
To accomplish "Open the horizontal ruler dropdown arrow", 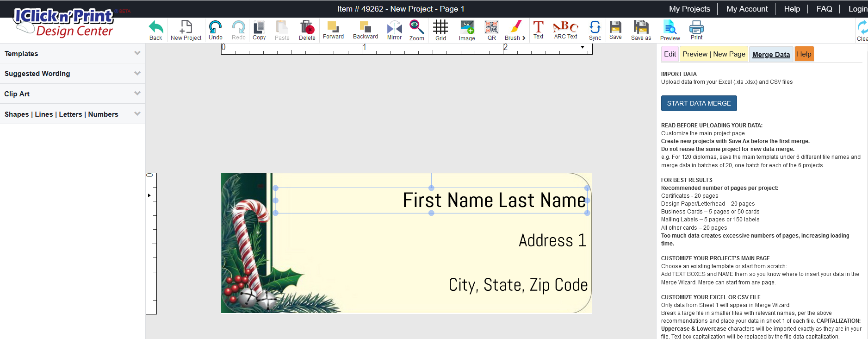I will pyautogui.click(x=583, y=47).
